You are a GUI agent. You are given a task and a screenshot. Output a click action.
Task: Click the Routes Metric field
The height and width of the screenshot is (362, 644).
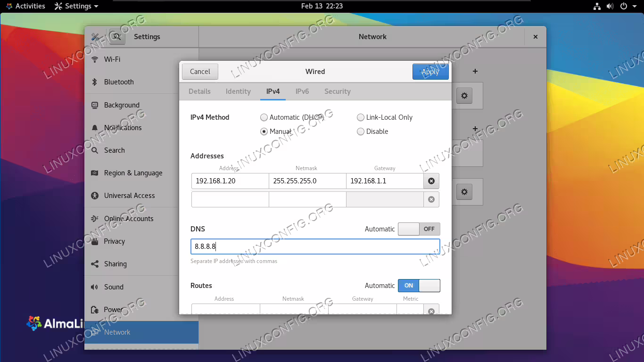pos(410,310)
